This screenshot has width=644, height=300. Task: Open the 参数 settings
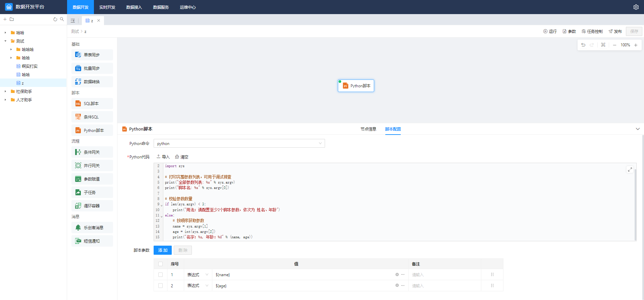point(569,31)
